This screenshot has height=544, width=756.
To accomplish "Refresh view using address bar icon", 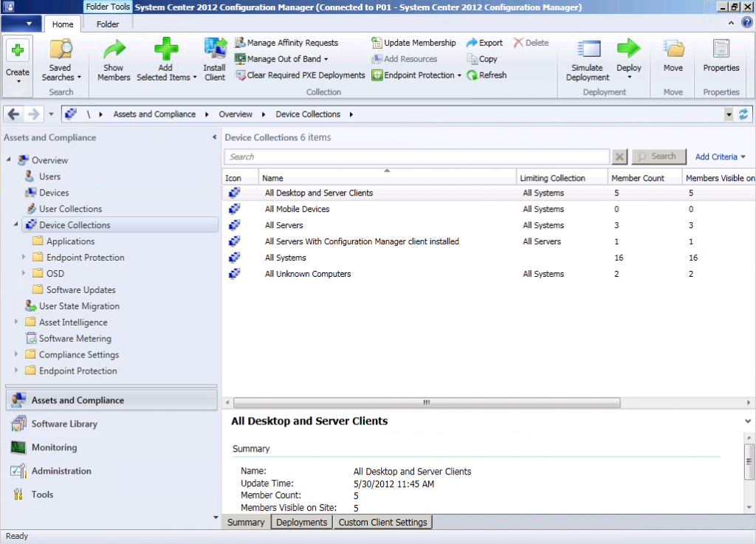I will pos(743,114).
